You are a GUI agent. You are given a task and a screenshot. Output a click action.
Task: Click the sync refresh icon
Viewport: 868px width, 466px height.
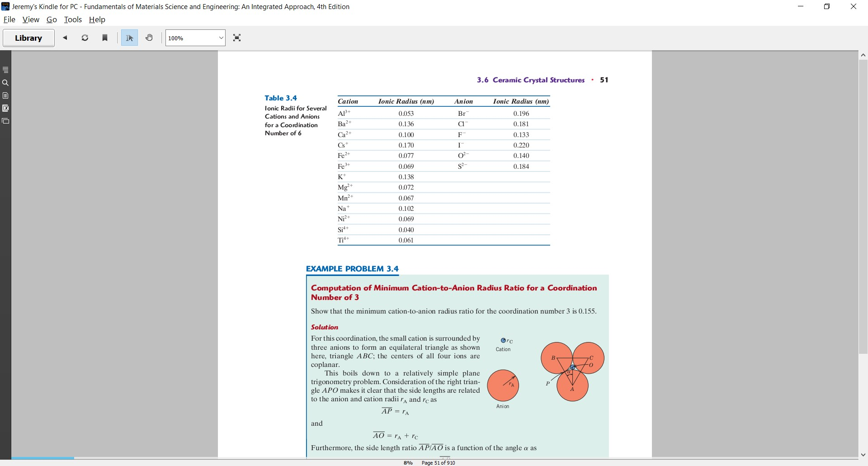pyautogui.click(x=85, y=38)
